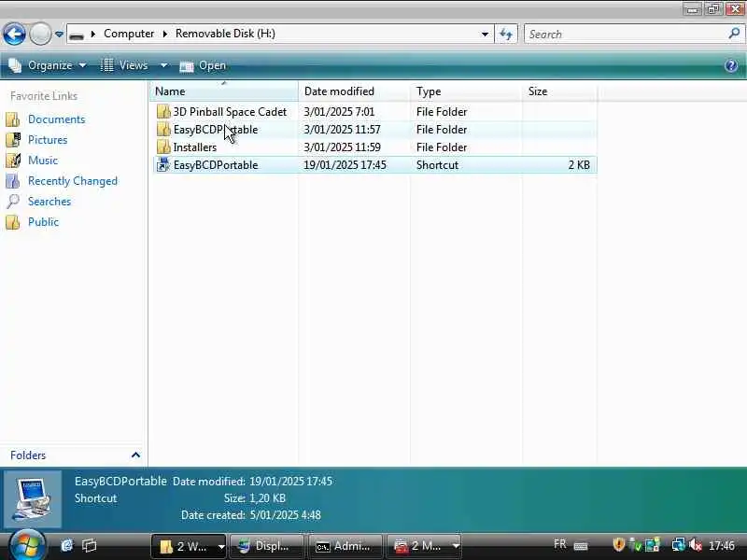Open the 2 W... taskbar group
This screenshot has height=560, width=747.
point(189,546)
